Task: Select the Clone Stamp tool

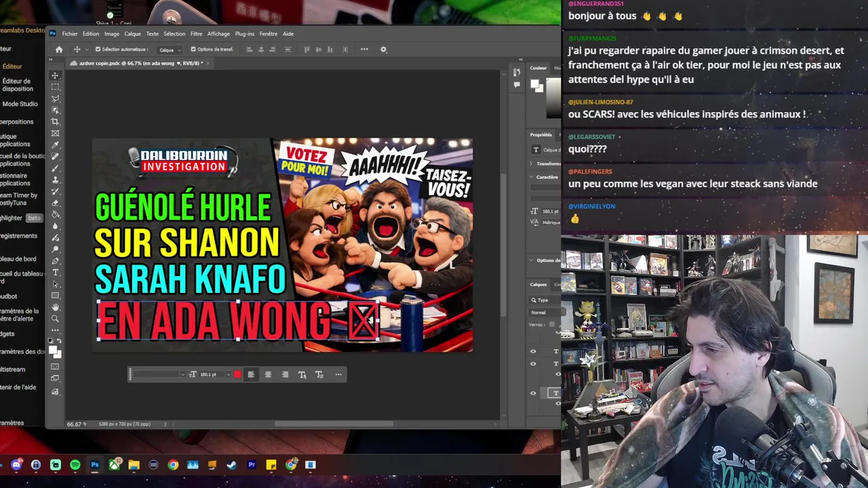Action: pos(55,180)
